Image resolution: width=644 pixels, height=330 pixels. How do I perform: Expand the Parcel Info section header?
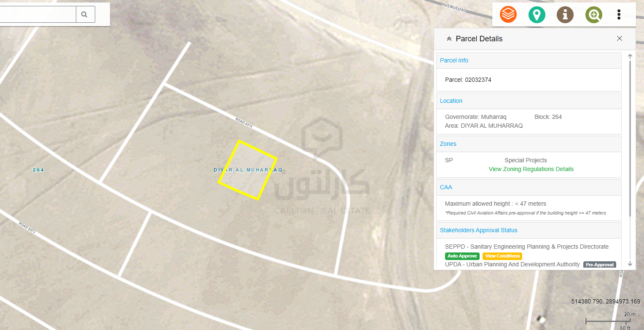(529, 60)
